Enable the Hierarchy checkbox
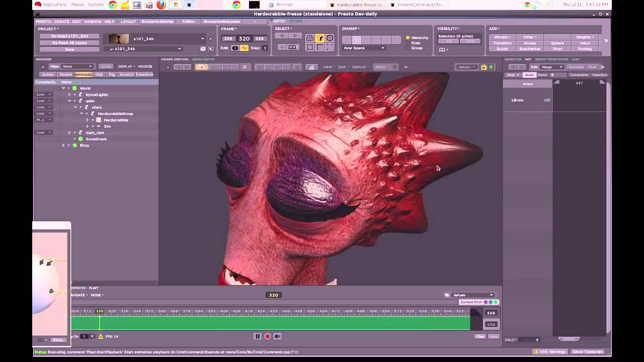This screenshot has height=362, width=644. pyautogui.click(x=408, y=38)
